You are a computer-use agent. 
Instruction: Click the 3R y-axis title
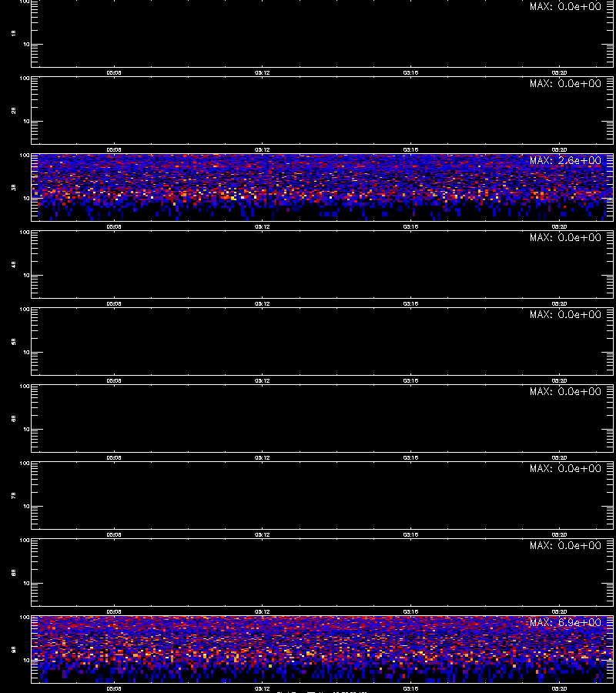(14, 187)
